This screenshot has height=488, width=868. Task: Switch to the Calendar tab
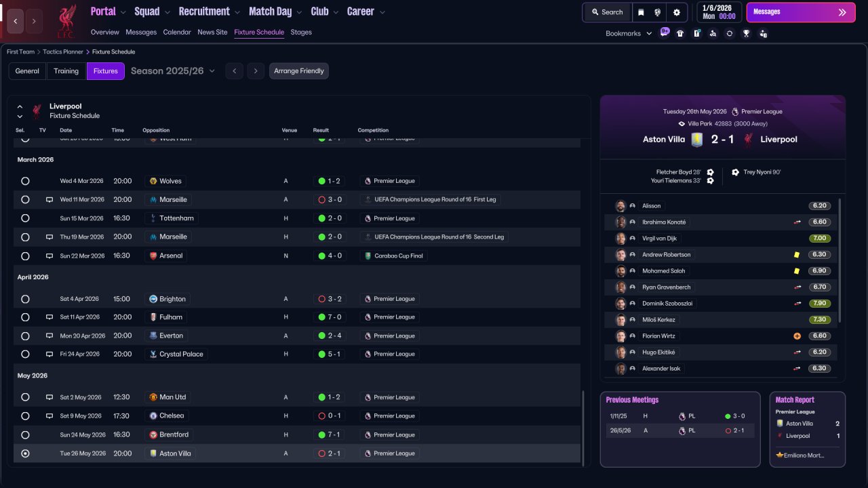[x=177, y=32]
